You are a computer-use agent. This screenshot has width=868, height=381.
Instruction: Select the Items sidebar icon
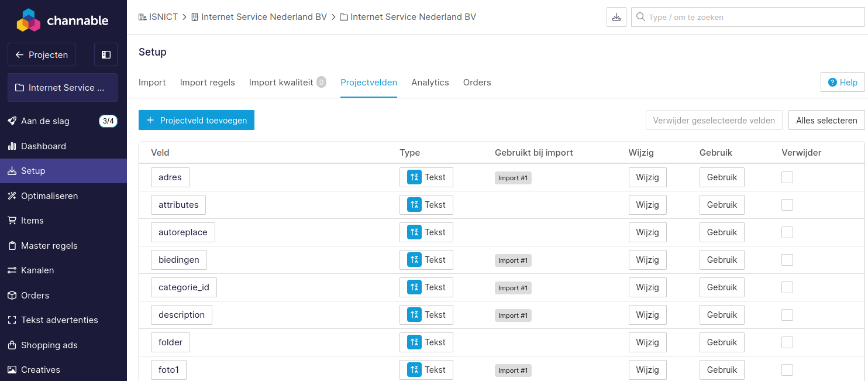coord(13,220)
